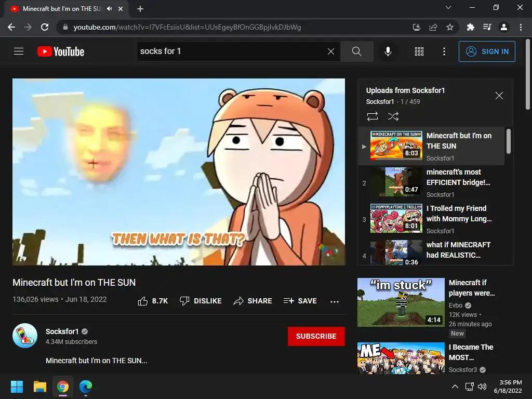
Task: Open Chrome three-dot menu
Action: pos(521,27)
